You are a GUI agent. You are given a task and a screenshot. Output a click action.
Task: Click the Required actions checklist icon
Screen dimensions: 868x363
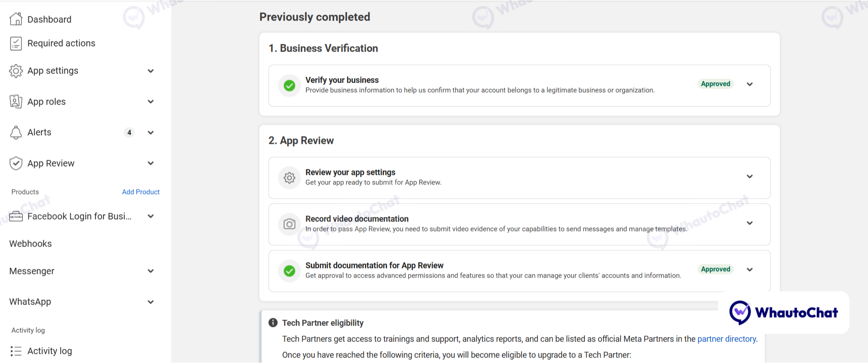point(16,43)
